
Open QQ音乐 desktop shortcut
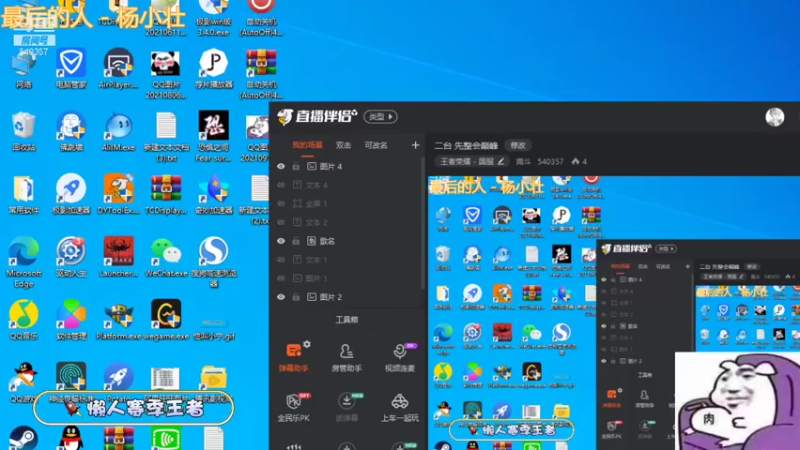(23, 320)
